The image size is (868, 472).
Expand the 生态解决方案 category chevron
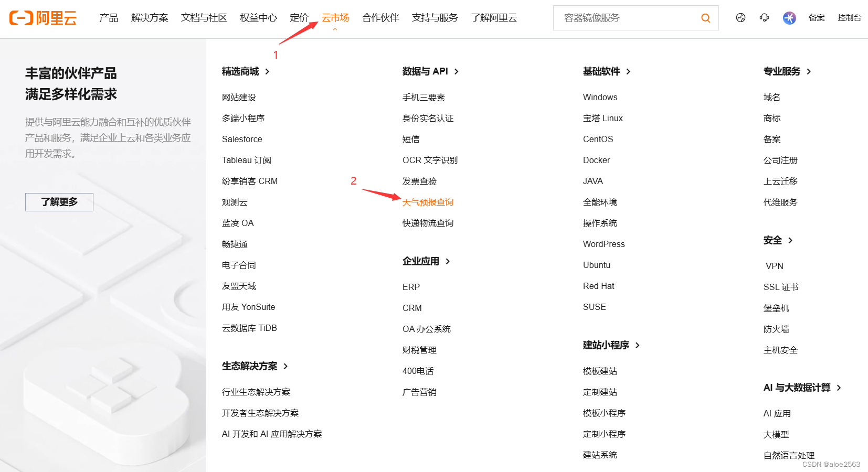tap(285, 366)
